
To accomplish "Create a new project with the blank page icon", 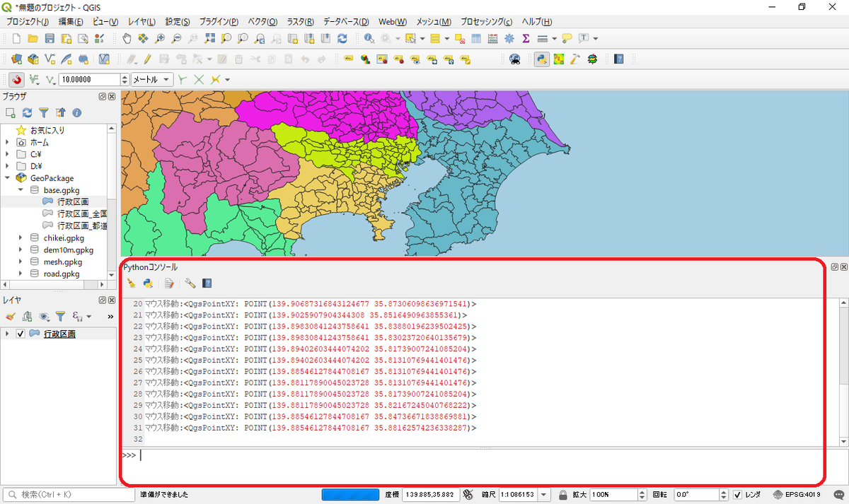I will point(16,38).
